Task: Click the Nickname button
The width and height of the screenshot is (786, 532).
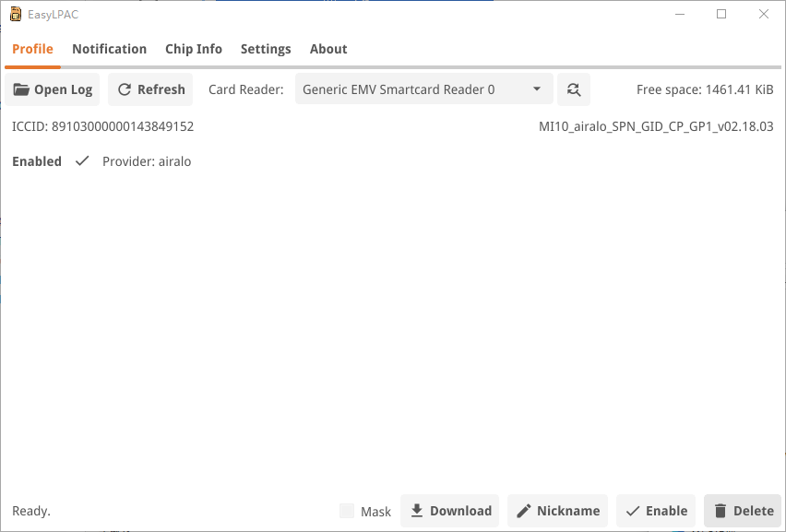Action: [x=557, y=511]
